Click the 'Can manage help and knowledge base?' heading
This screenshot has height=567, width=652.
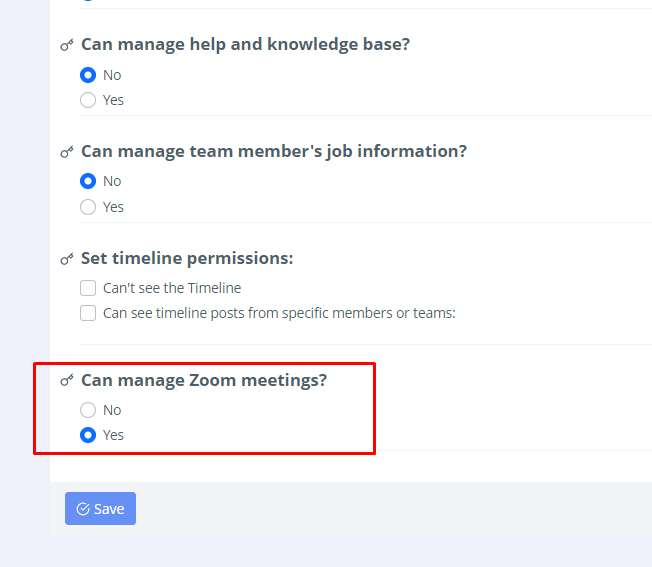click(x=245, y=44)
